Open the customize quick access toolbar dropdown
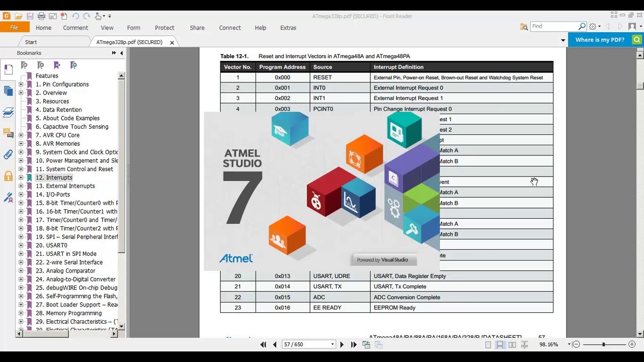Viewport: 644px width, 362px height. pyautogui.click(x=110, y=17)
